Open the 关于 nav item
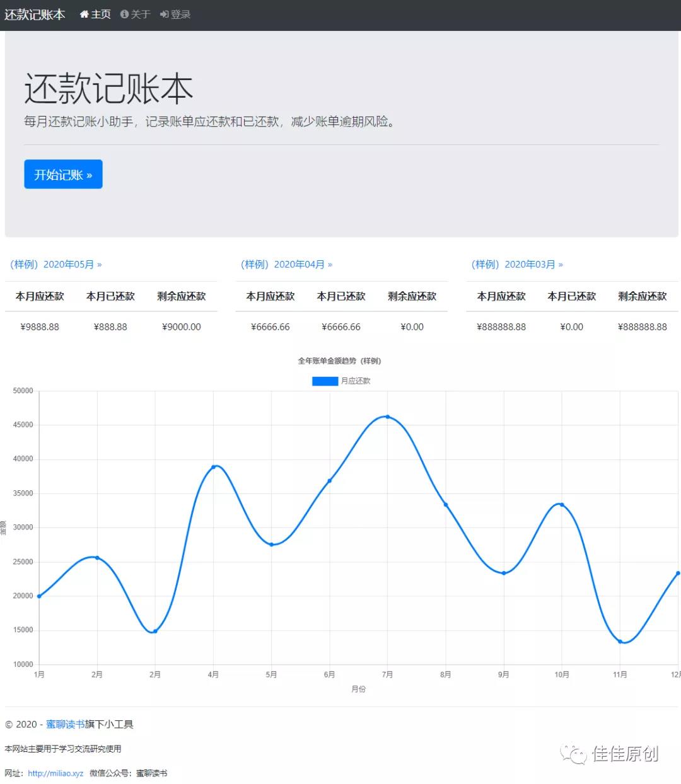The image size is (681, 784). [140, 14]
